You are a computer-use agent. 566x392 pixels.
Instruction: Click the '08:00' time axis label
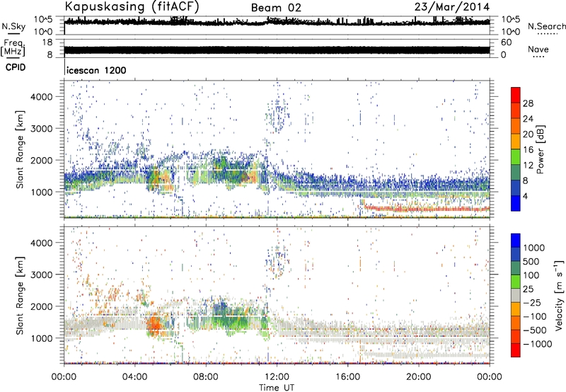[206, 377]
